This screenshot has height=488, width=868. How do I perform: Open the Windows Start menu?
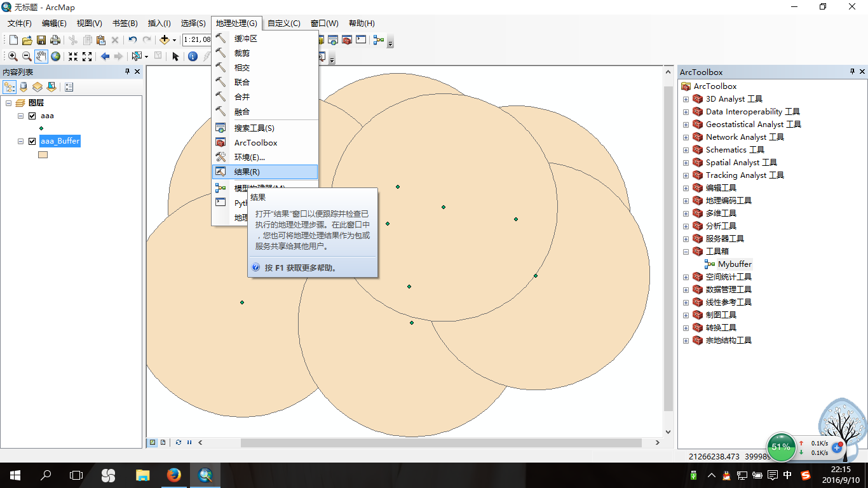coord(15,475)
